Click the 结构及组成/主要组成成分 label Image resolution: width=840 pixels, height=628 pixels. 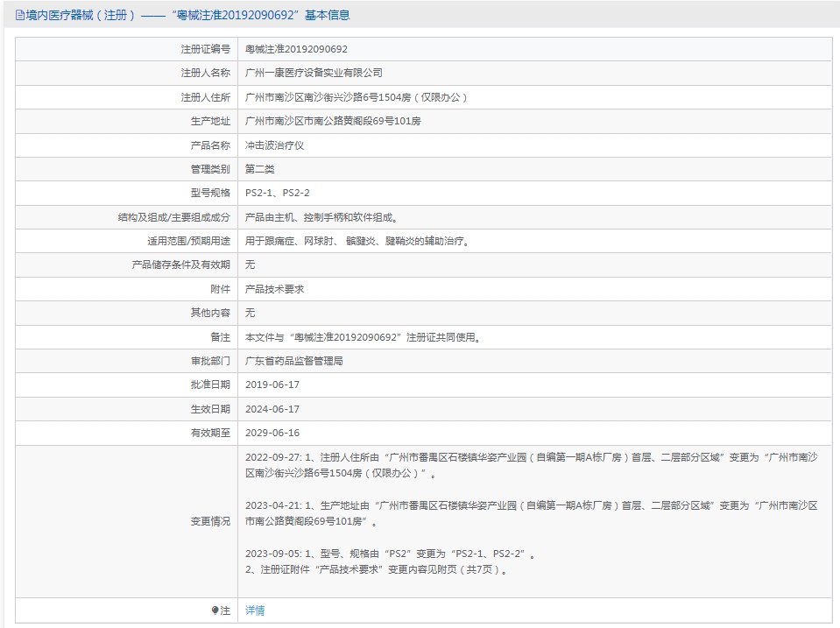174,217
